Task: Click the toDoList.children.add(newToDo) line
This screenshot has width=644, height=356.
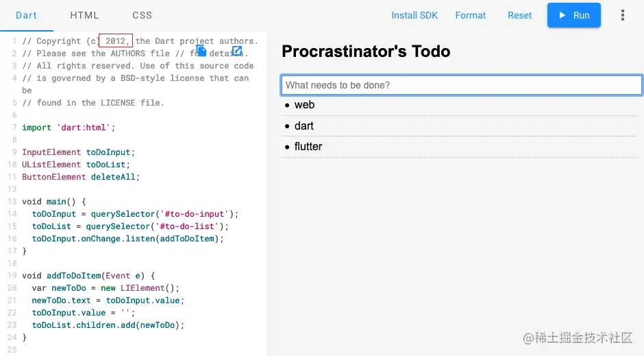Action: 108,324
